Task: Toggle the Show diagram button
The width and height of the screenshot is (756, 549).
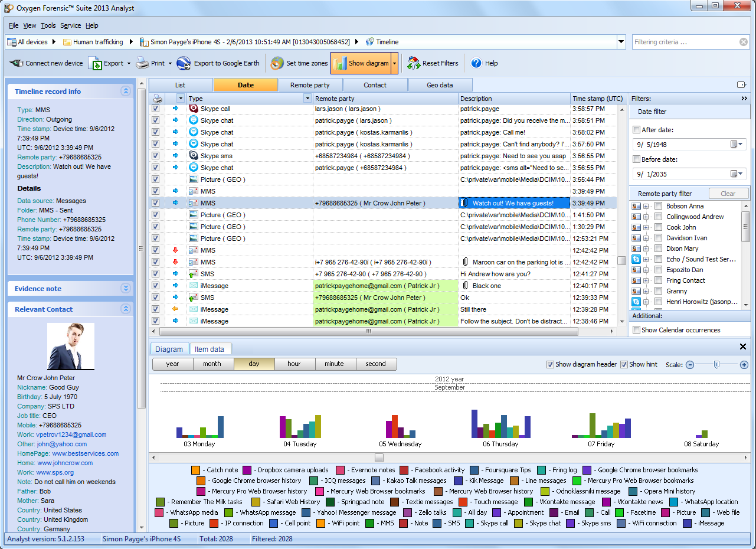Action: tap(361, 63)
